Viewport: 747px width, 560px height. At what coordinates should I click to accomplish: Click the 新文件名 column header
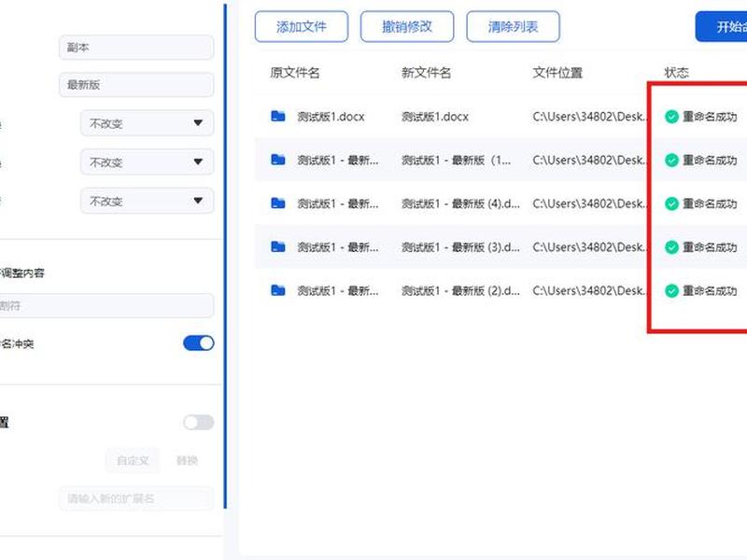tap(426, 73)
